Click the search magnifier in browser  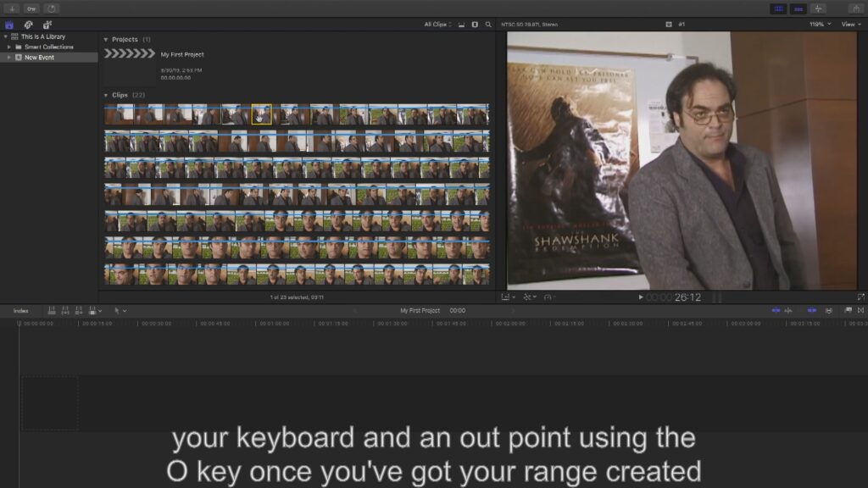pyautogui.click(x=488, y=25)
